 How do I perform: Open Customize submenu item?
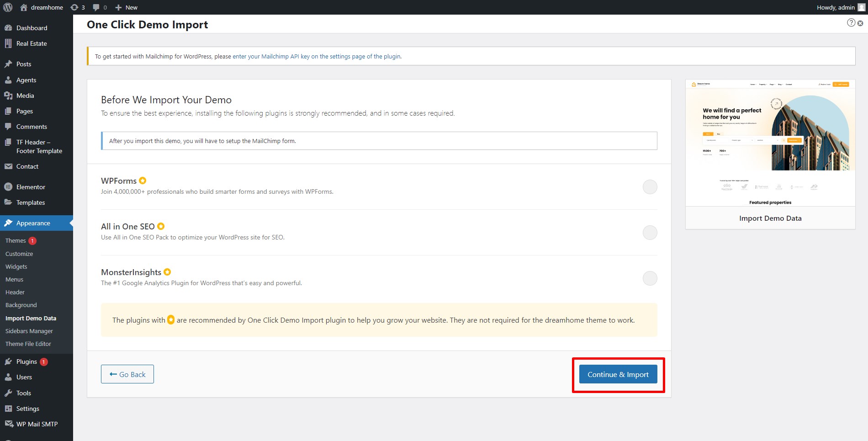(x=19, y=254)
